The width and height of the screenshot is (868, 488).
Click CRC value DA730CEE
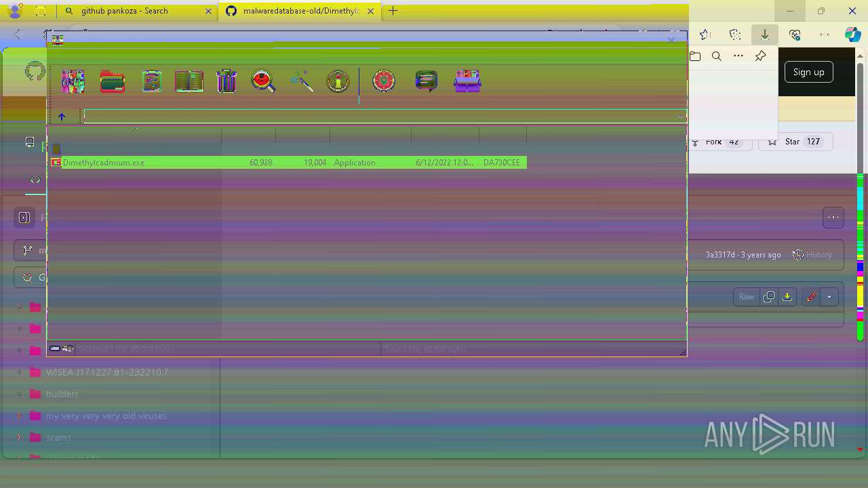tap(502, 163)
